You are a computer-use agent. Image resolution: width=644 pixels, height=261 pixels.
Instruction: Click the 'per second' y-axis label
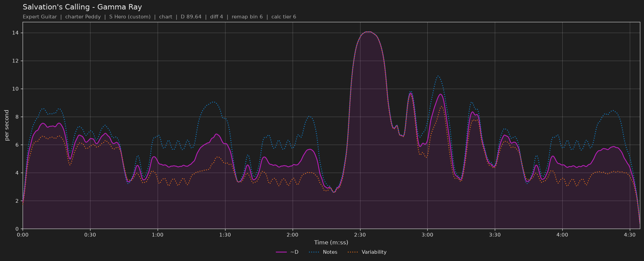7,125
